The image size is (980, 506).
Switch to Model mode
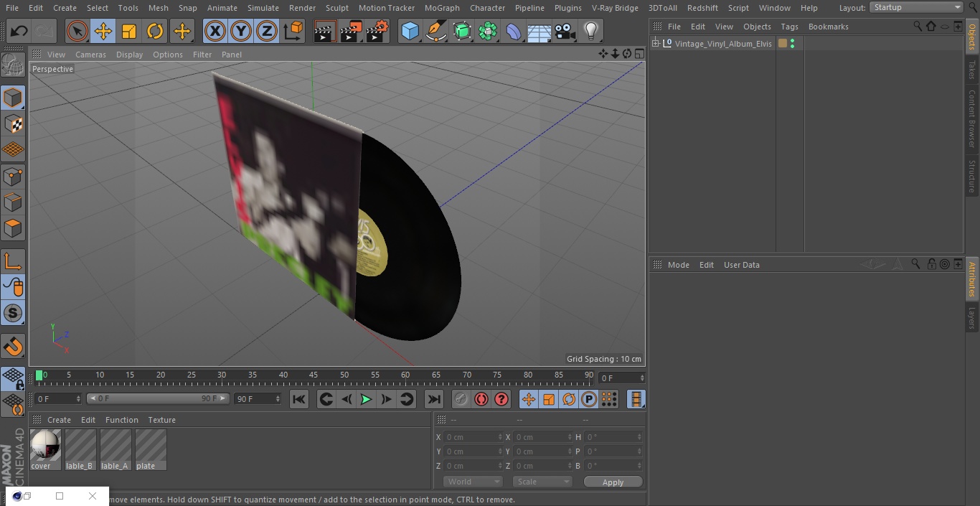tap(13, 98)
